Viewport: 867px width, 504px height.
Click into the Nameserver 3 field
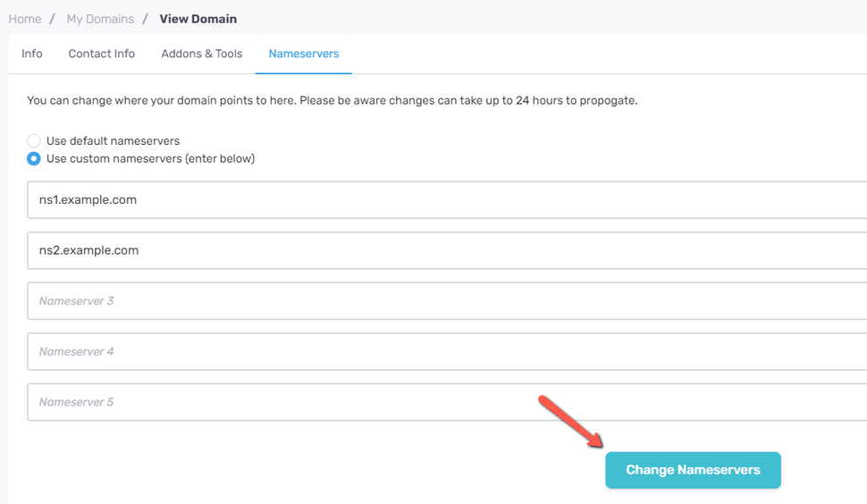coord(447,300)
